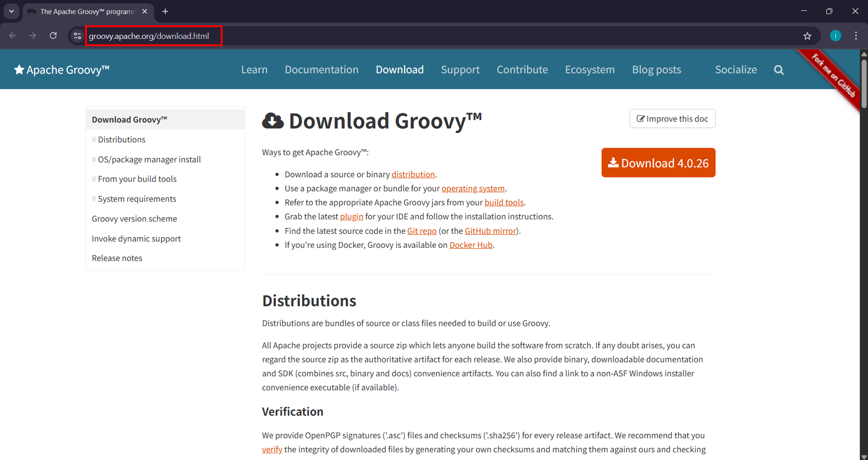868x460 pixels.
Task: Click the scrollbar down arrow
Action: tap(864, 456)
